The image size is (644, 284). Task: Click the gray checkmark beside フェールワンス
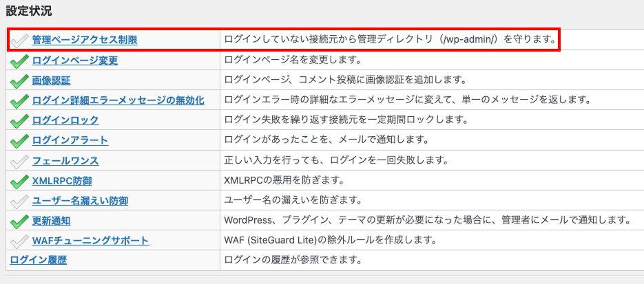[x=19, y=161]
